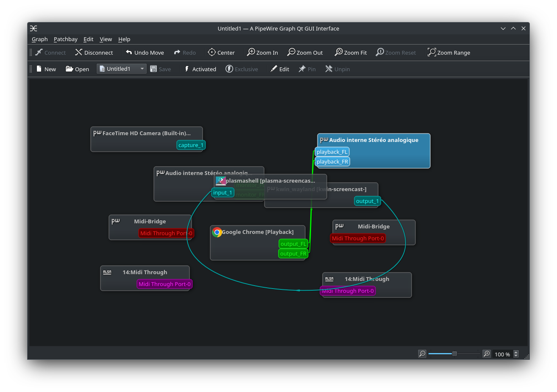Click the Pin toolbar button

click(x=307, y=69)
